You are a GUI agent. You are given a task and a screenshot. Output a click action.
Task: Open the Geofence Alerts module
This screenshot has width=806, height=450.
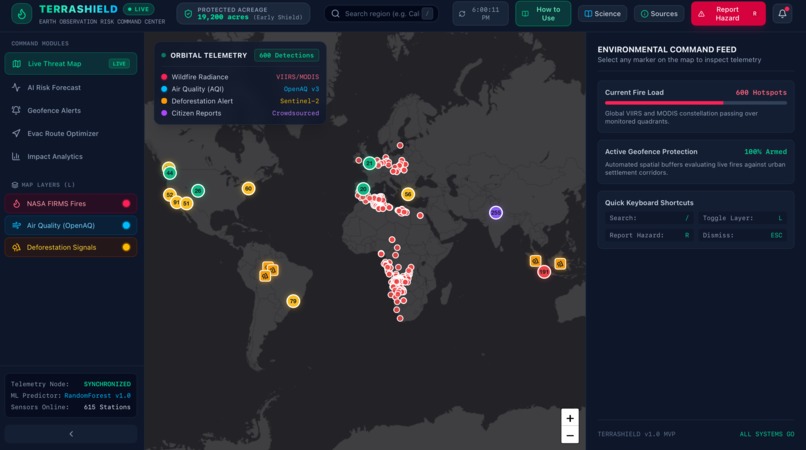pos(71,110)
